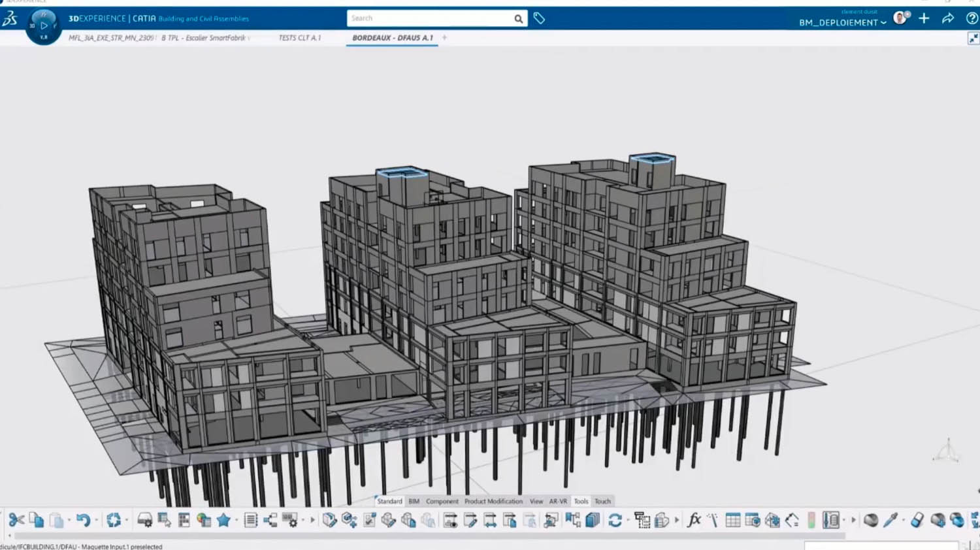Viewport: 980px width, 550px height.
Task: Open the dropdown arrow next to Undo
Action: (x=97, y=521)
